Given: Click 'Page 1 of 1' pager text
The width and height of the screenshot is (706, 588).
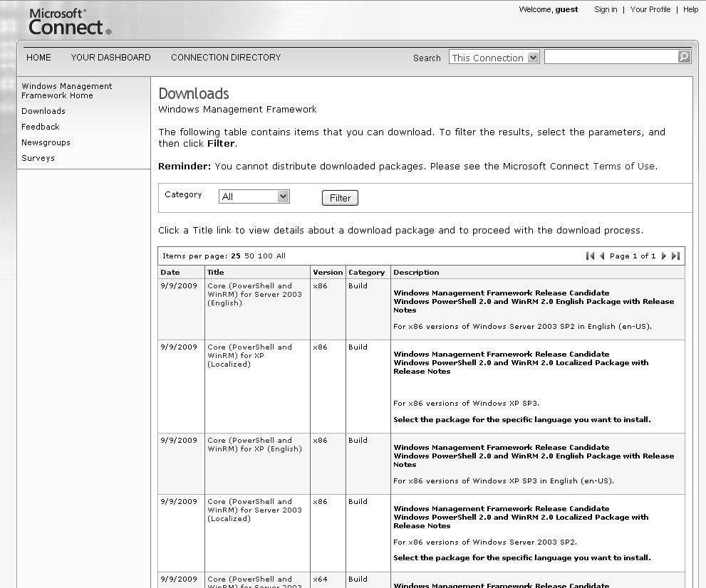Looking at the screenshot, I should (x=633, y=256).
